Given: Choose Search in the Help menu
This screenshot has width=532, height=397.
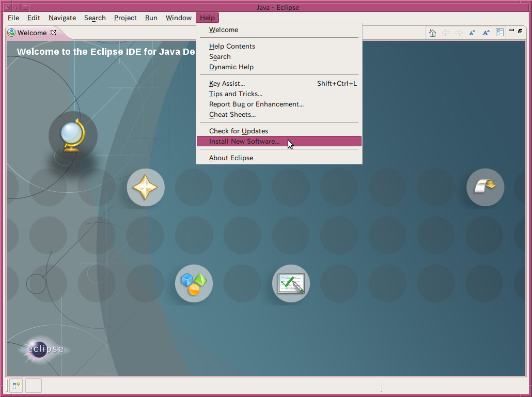Looking at the screenshot, I should [x=279, y=57].
